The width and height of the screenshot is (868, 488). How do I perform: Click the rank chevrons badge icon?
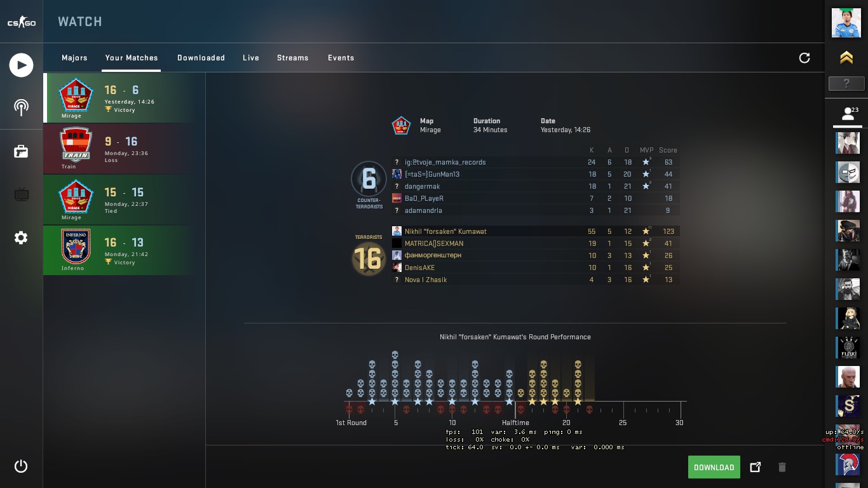click(846, 58)
